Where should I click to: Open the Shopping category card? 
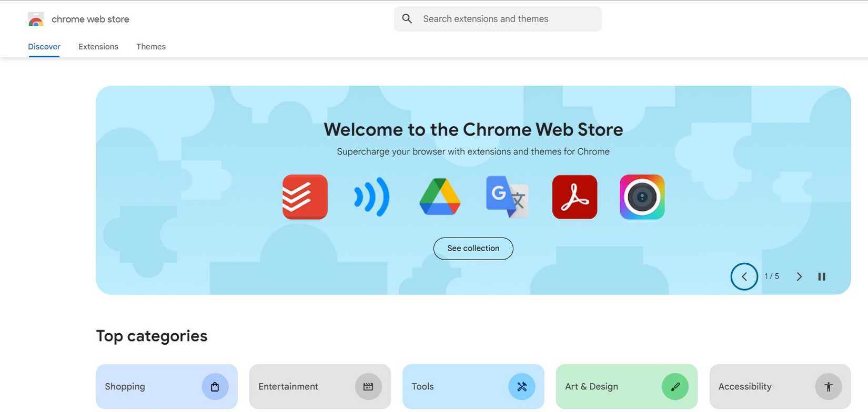167,387
